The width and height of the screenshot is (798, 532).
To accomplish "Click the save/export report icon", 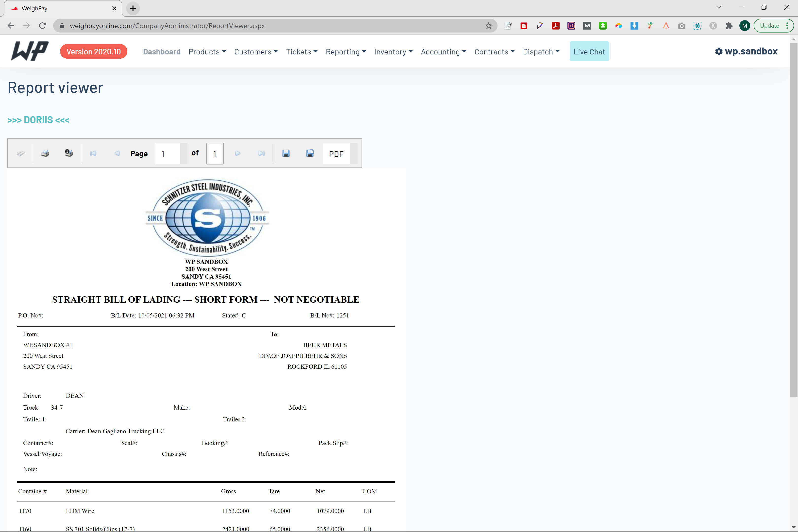I will pyautogui.click(x=286, y=153).
